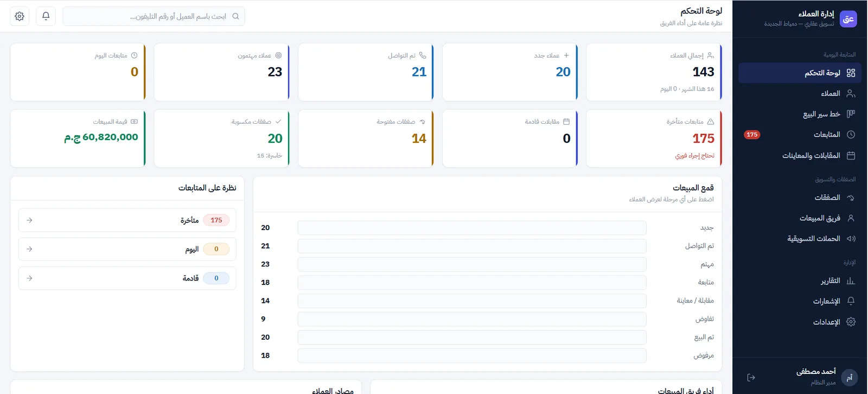Open the إجمالي العملاء card showing 143
Viewport: 868px width, 394px height.
654,72
